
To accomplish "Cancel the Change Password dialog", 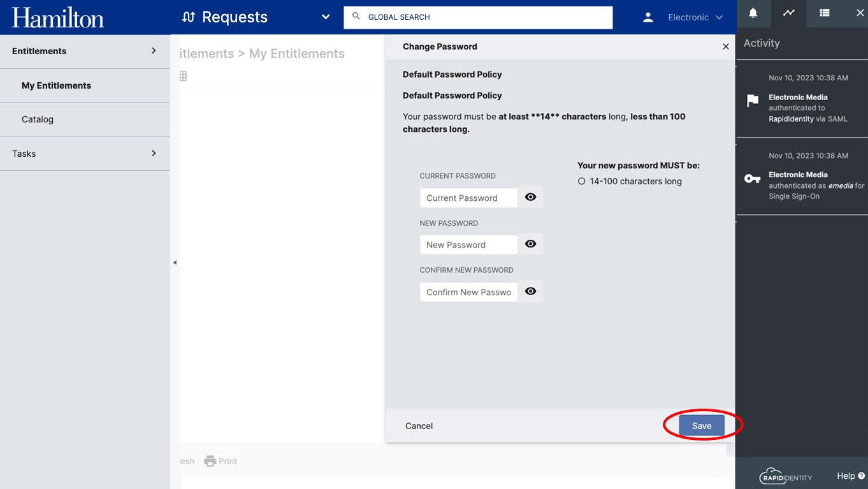I will pyautogui.click(x=419, y=426).
